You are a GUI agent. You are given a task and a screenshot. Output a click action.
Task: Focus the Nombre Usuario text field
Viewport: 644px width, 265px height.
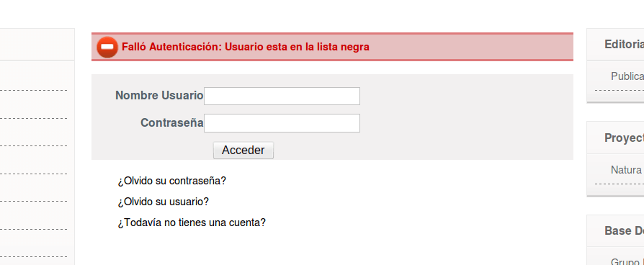coord(282,96)
